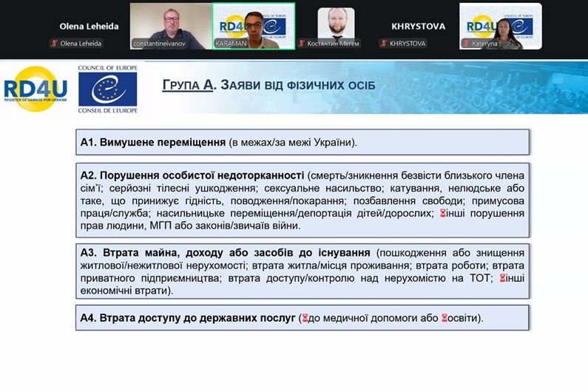Click the 'A4. Втрата доступу до державних послуг' box

point(303,318)
